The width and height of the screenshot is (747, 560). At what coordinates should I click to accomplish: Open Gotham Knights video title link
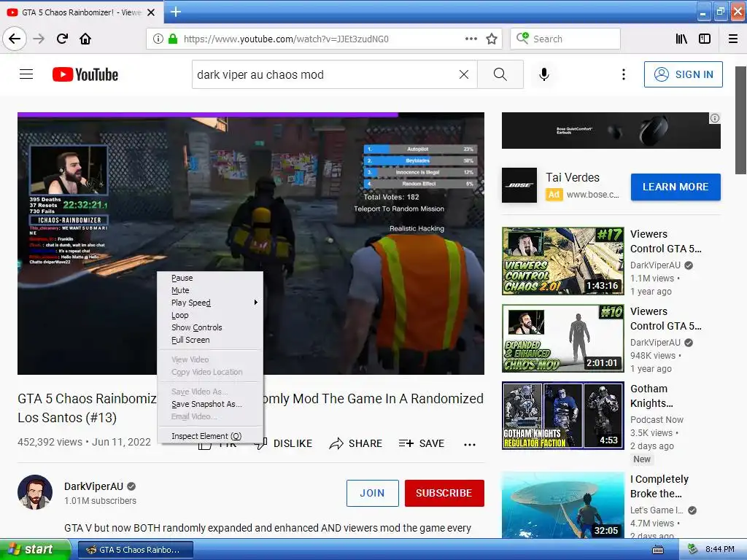tap(651, 396)
